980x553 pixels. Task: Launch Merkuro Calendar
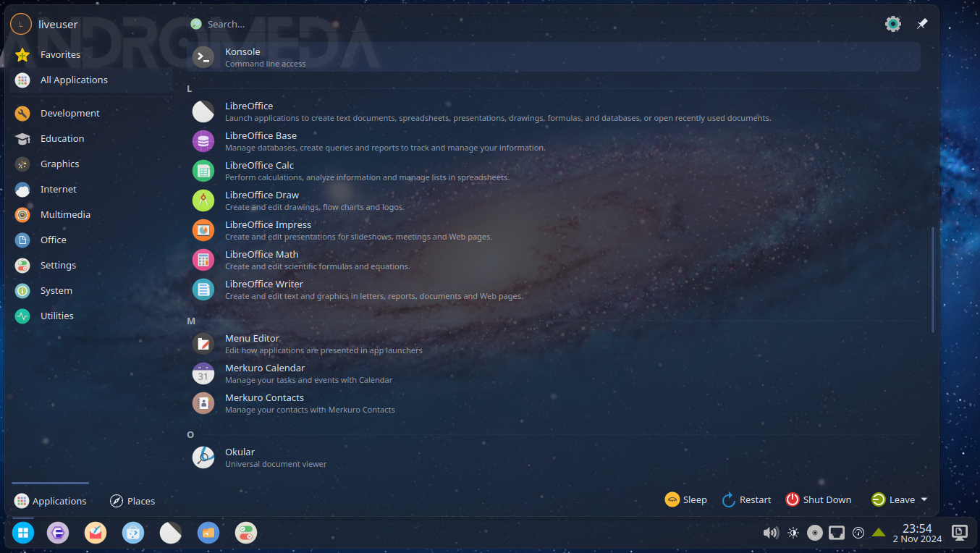pos(554,373)
